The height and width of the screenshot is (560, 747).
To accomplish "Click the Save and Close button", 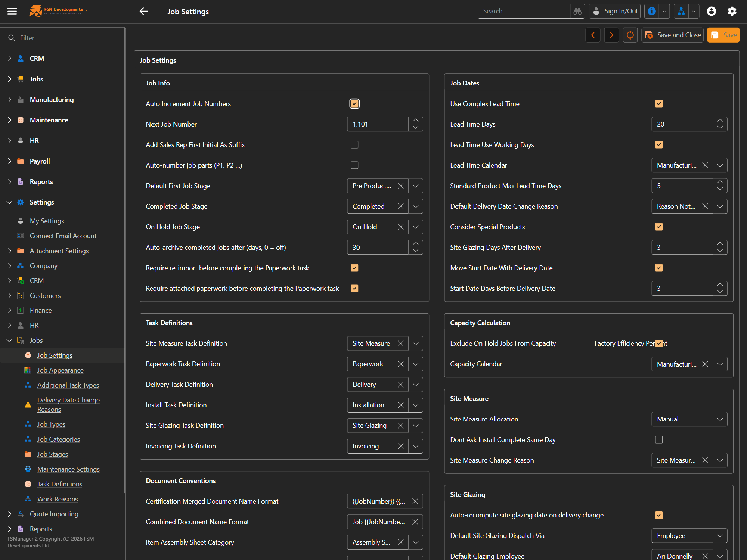I will click(672, 35).
